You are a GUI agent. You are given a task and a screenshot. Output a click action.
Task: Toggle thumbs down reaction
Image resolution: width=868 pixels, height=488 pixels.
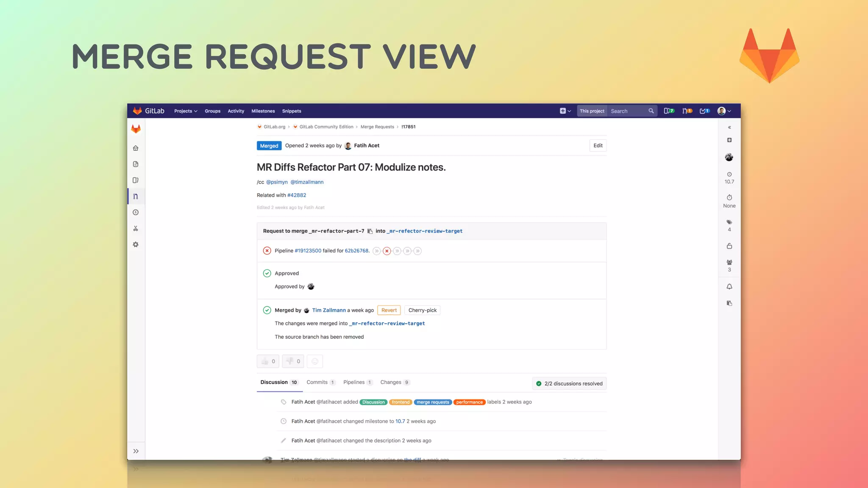pyautogui.click(x=293, y=361)
